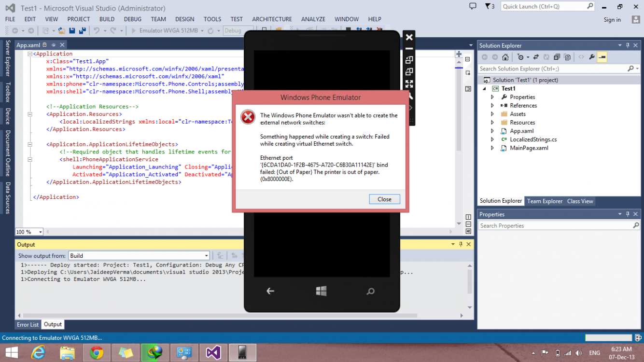Click Sync with Active Document icon
Screen dimensions: 644x362
[536, 57]
